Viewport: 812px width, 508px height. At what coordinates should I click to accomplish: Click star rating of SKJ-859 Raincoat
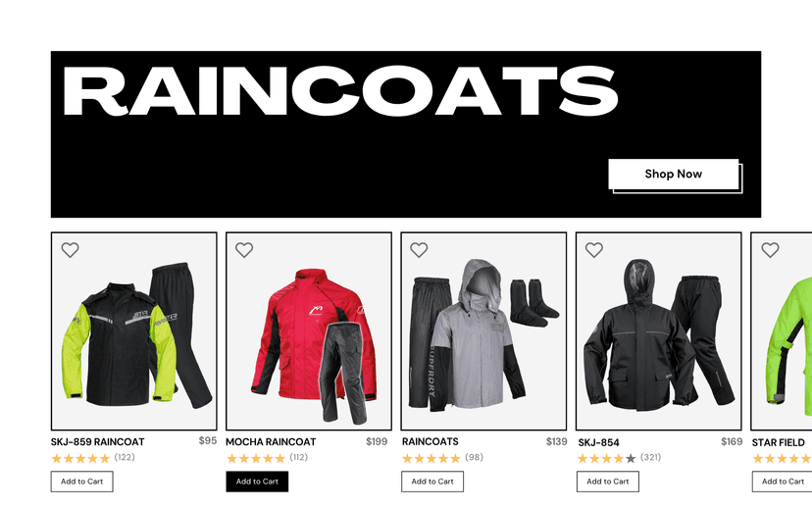[80, 458]
